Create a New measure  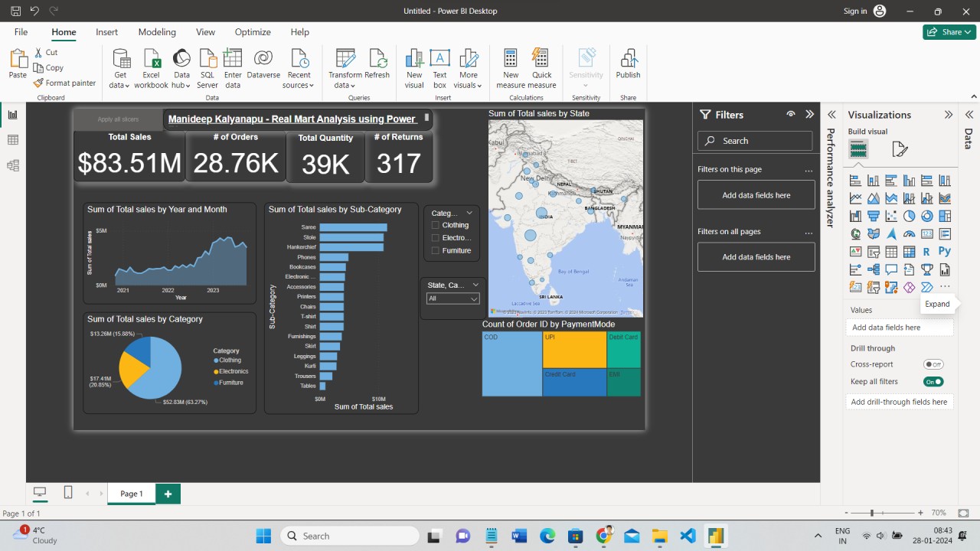[511, 69]
